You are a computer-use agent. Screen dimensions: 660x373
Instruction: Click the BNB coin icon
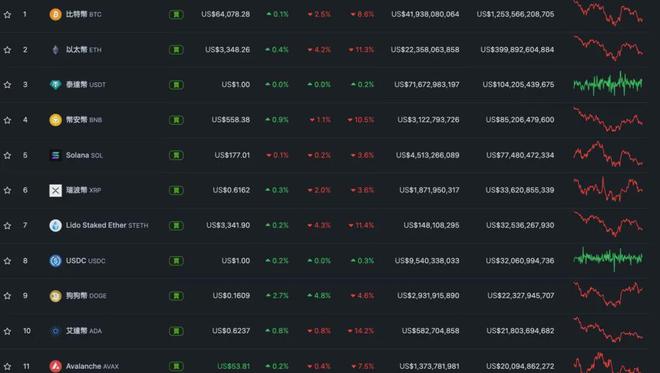click(x=55, y=120)
